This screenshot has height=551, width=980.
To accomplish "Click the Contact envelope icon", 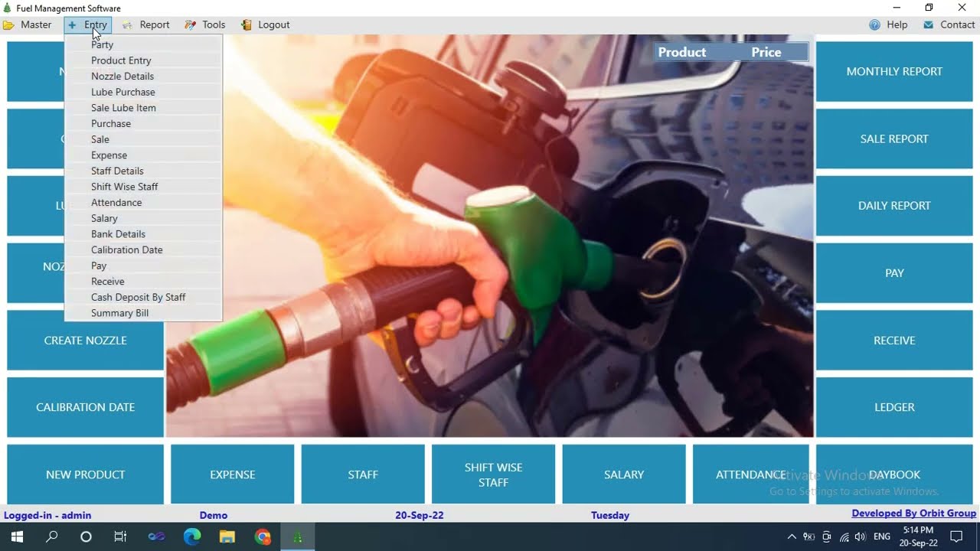I will tap(928, 24).
